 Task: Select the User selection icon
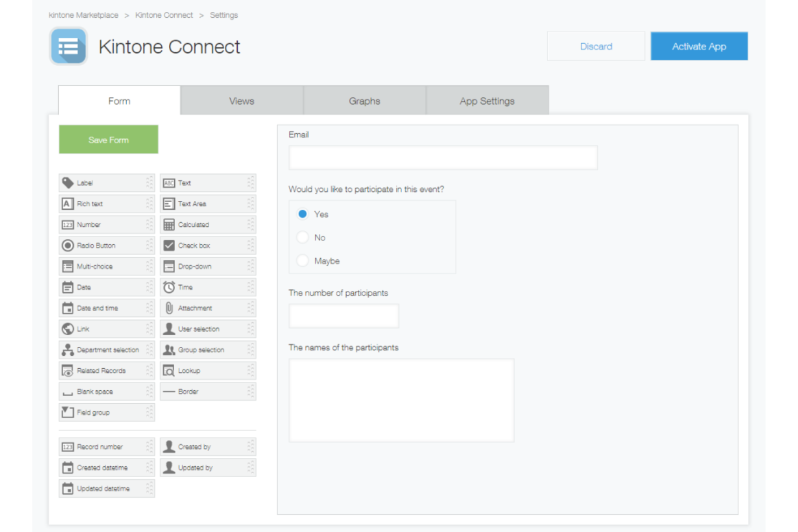[169, 329]
